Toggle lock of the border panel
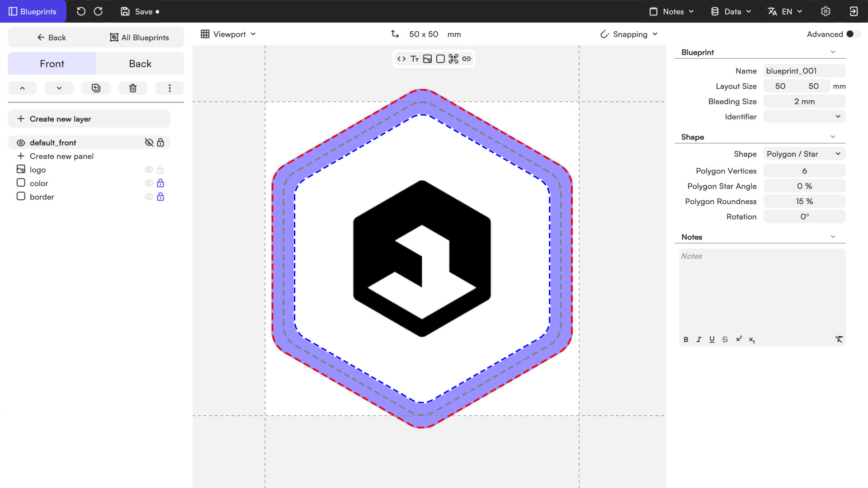The image size is (868, 488). click(160, 197)
